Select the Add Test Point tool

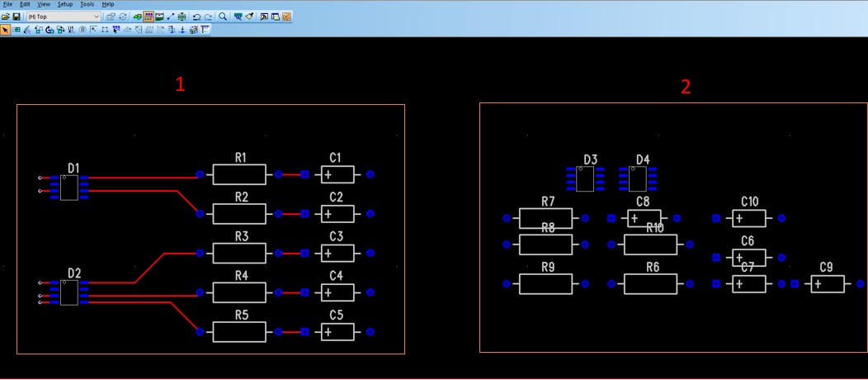[x=182, y=30]
